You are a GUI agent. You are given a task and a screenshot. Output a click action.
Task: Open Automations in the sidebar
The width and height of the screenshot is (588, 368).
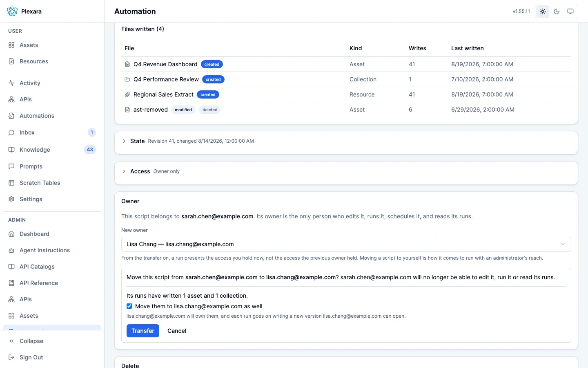(52, 116)
